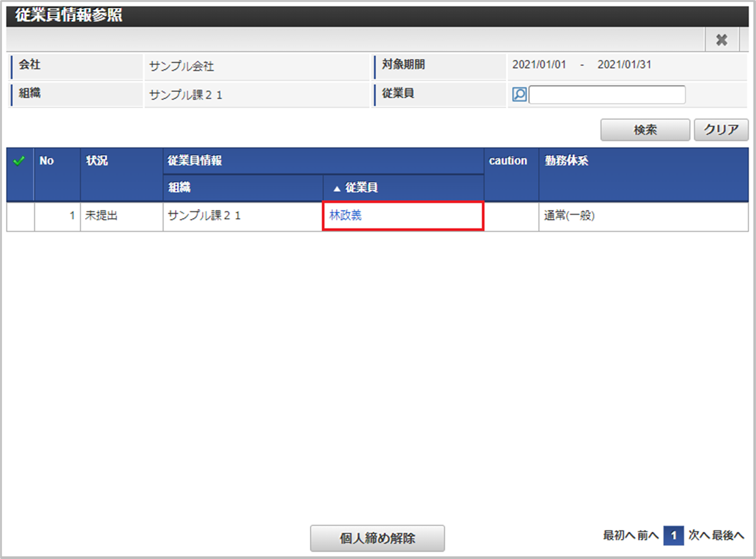Click the 会社 label
Viewport: 756px width, 559px height.
click(x=30, y=65)
